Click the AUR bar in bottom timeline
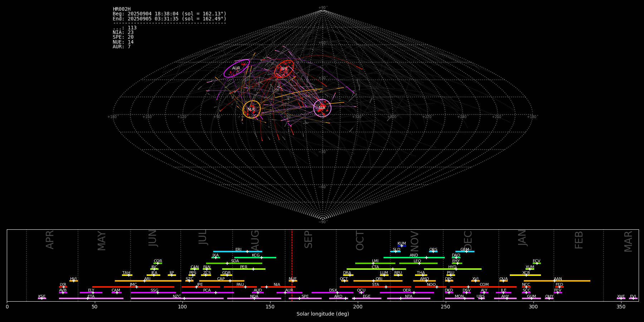Screen dimensions: 644x322 [x=289, y=293]
